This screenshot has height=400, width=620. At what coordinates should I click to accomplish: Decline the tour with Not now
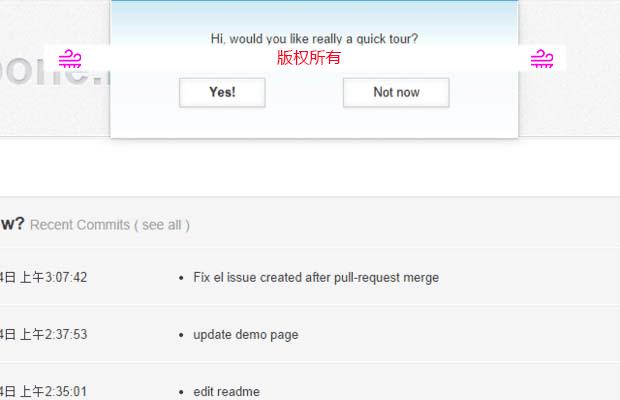[x=396, y=92]
